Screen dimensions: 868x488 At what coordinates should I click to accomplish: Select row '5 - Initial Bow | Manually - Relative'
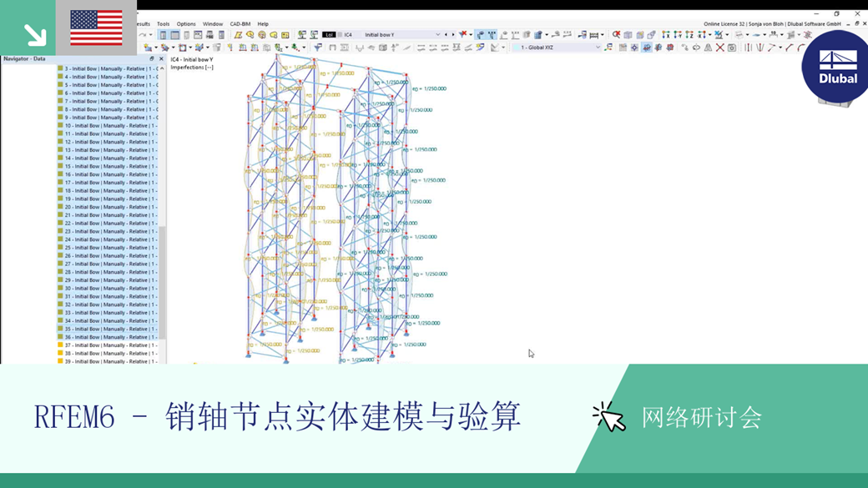pos(111,84)
